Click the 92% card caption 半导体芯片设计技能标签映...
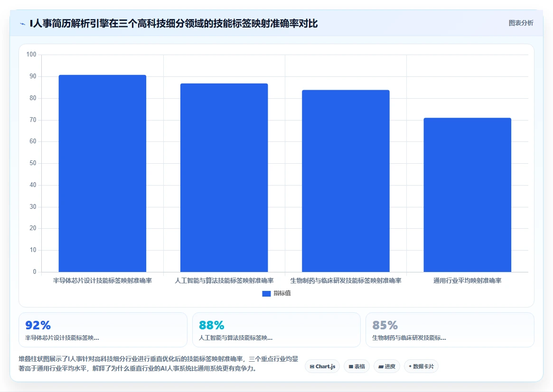The image size is (553, 392). [x=62, y=338]
